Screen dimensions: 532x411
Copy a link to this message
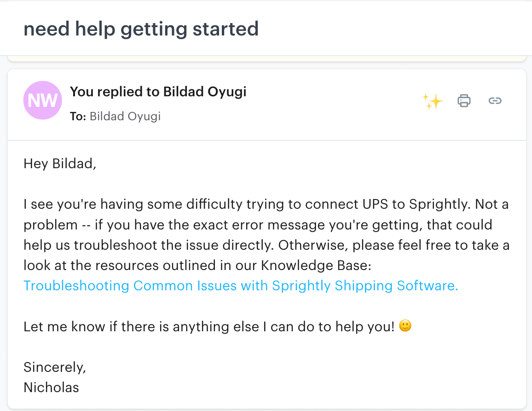point(495,100)
